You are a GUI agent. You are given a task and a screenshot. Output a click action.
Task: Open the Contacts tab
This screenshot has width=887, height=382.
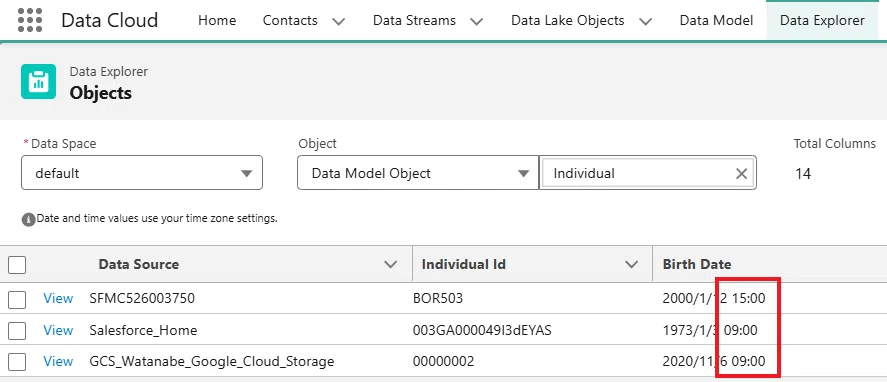pyautogui.click(x=290, y=20)
